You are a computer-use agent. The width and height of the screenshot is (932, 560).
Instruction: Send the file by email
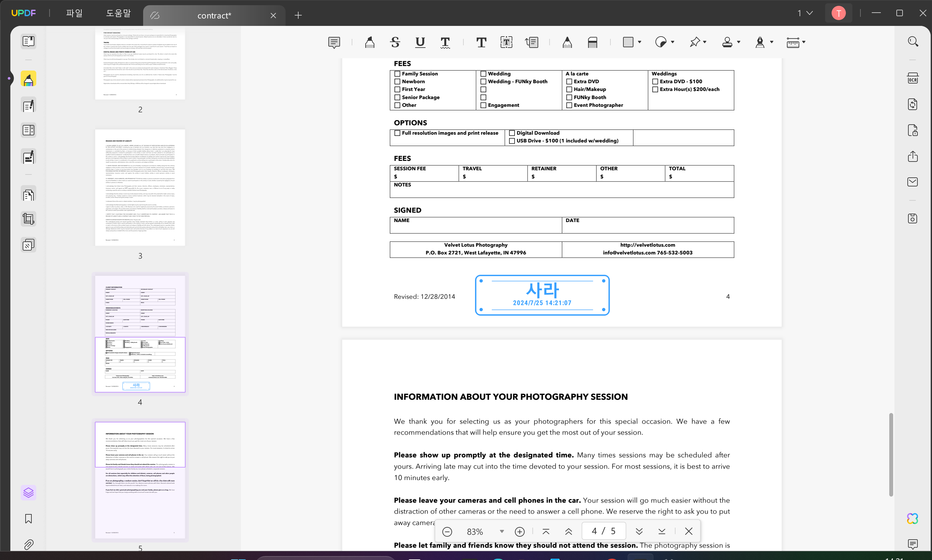click(912, 182)
